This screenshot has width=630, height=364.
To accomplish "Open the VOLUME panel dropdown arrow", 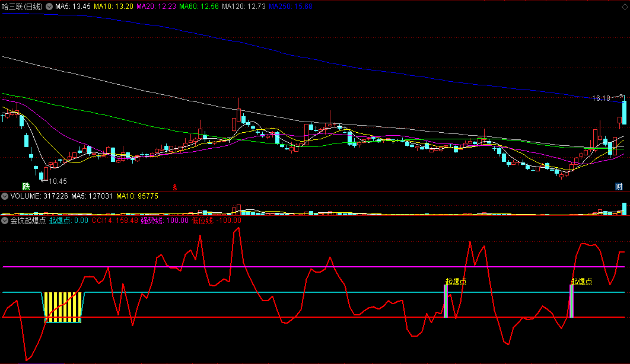I will point(5,196).
